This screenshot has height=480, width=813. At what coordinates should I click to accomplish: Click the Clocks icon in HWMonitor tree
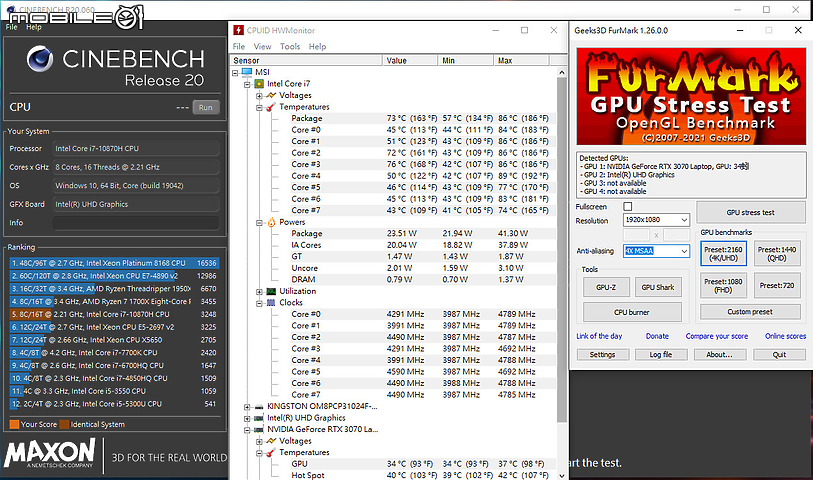pyautogui.click(x=271, y=303)
